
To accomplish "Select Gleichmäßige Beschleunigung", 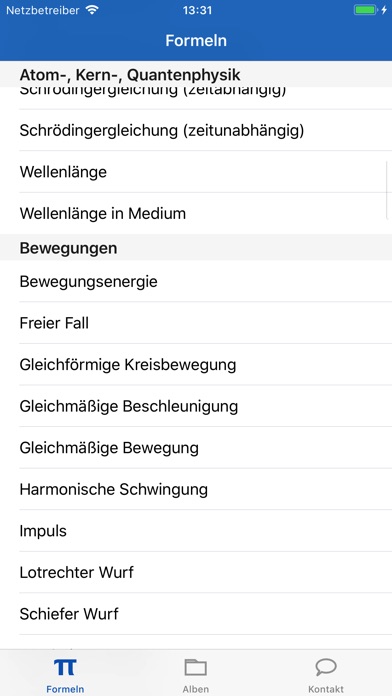I will (196, 406).
